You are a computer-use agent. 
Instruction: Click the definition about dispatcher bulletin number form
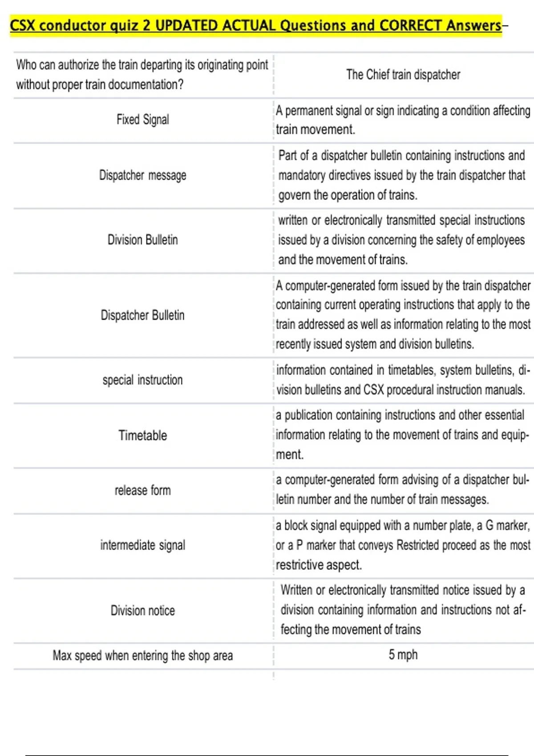tap(402, 490)
